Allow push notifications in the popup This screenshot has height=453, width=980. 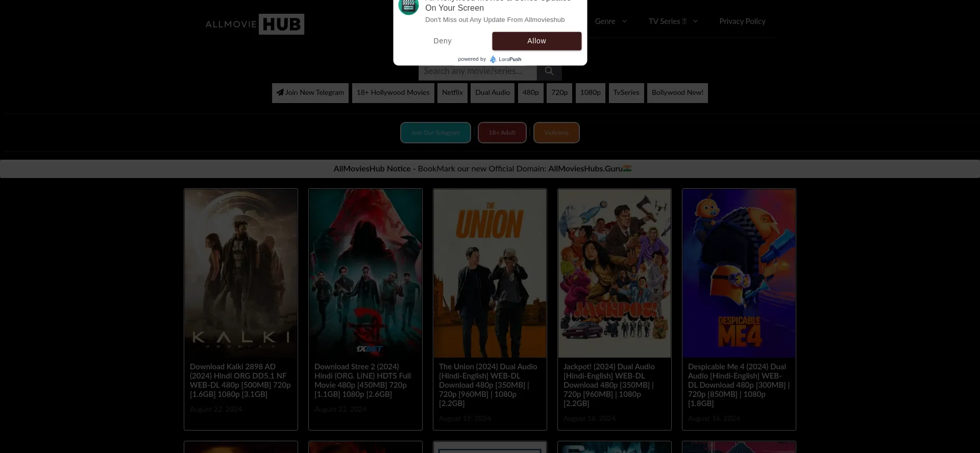pos(536,41)
